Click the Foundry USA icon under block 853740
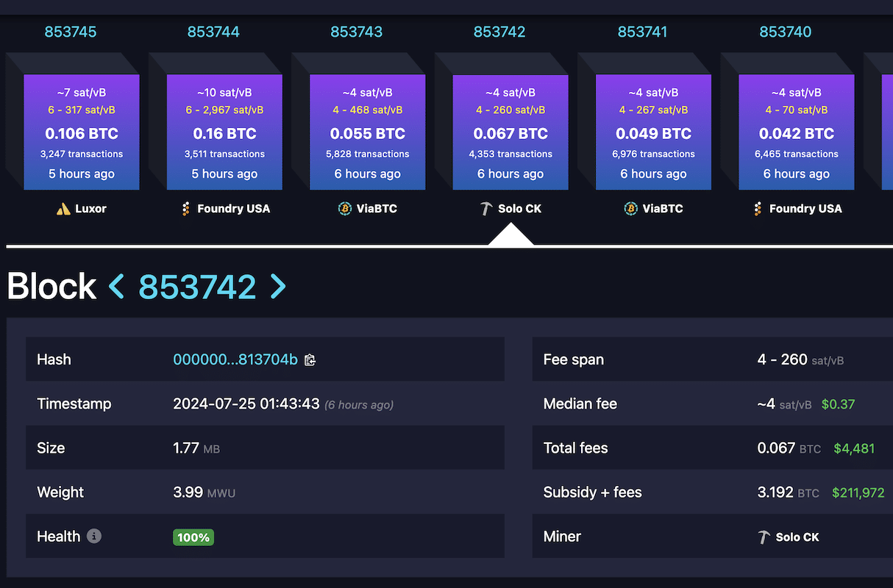 (x=757, y=208)
